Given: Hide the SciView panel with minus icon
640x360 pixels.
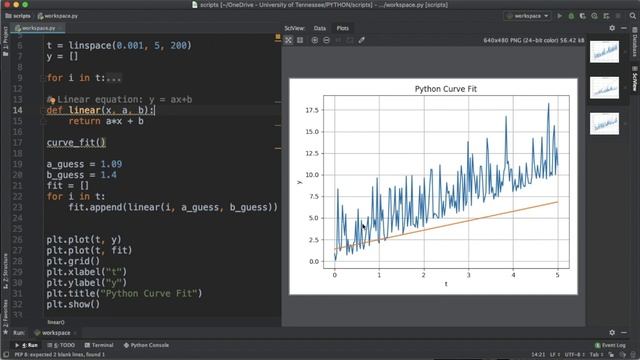Looking at the screenshot, I should click(x=623, y=28).
